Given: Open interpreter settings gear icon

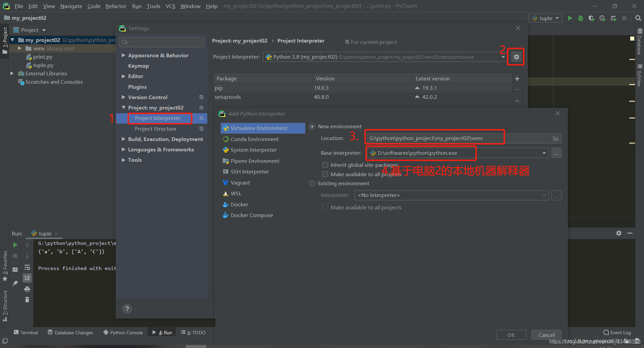Looking at the screenshot, I should point(516,57).
